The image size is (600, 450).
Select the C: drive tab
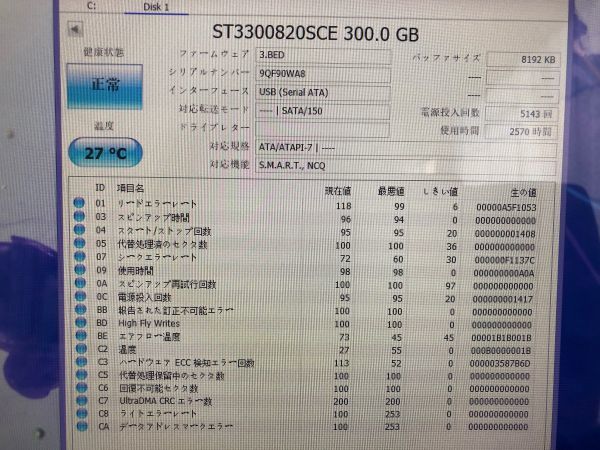point(92,6)
